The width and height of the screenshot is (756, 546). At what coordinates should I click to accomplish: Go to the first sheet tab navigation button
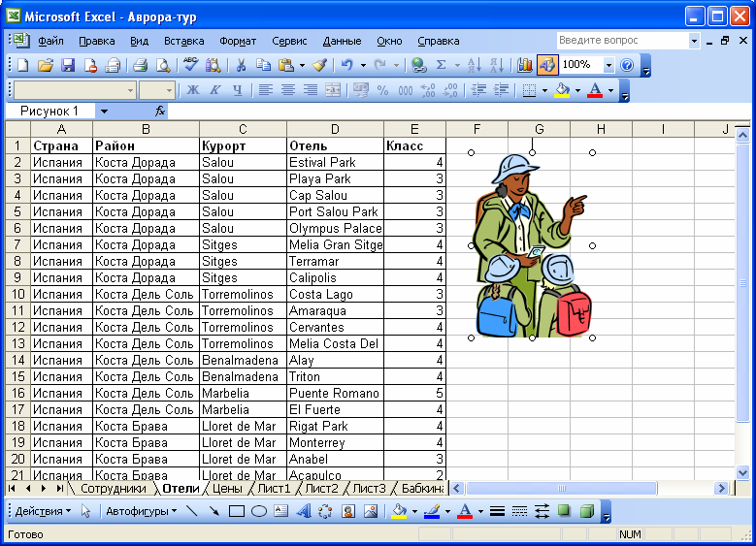(12, 488)
